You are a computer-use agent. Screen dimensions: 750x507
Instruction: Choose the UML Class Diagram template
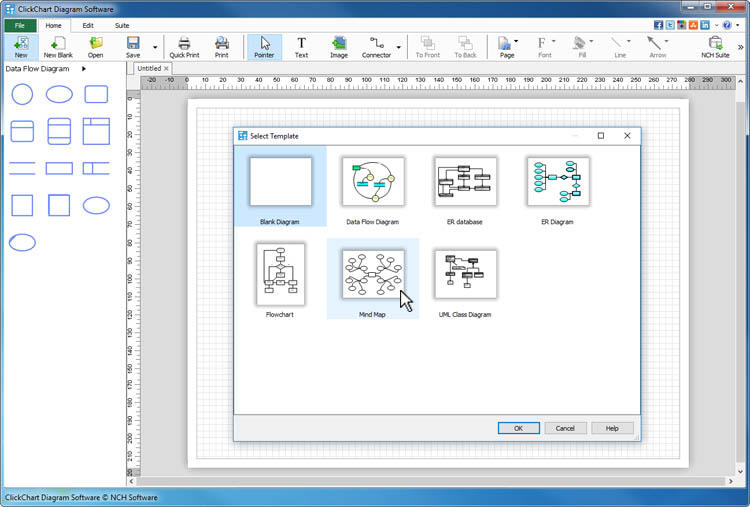click(465, 279)
